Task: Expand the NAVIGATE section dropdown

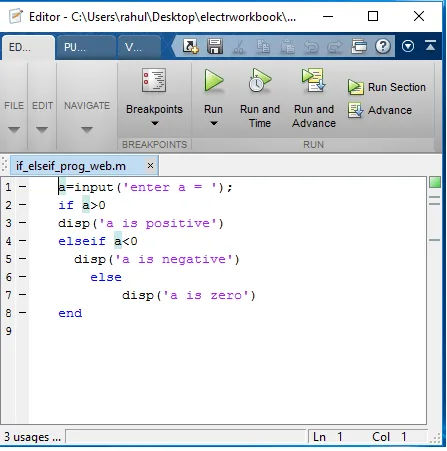Action: pyautogui.click(x=87, y=129)
